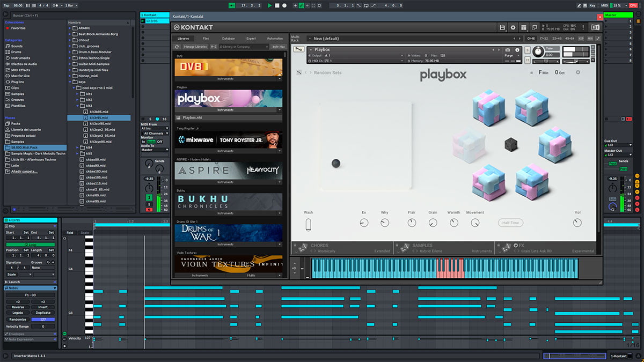This screenshot has height=362, width=644.
Task: Focus the Library or Company search field
Action: click(x=244, y=47)
